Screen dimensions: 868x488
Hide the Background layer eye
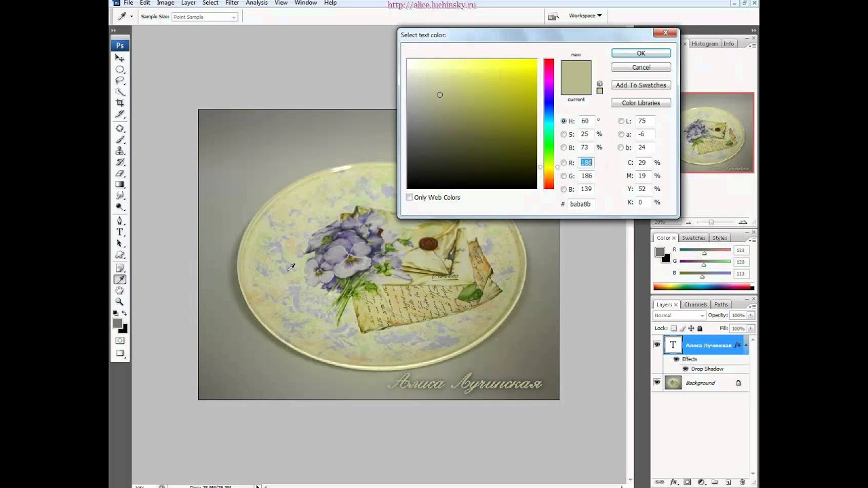tap(656, 383)
